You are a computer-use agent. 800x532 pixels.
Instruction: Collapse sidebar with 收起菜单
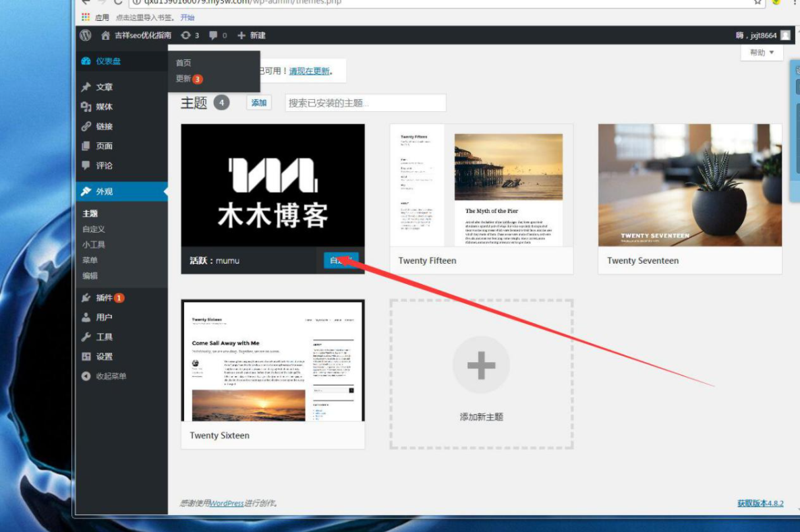[111, 376]
